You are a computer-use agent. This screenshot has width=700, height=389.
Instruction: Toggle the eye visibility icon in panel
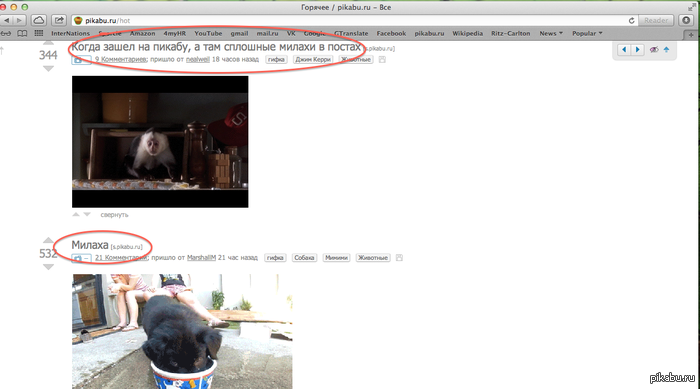(x=654, y=50)
